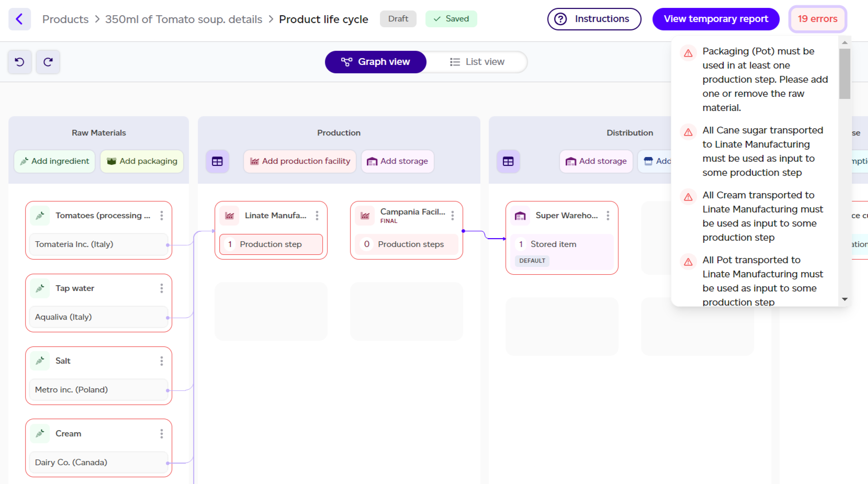The image size is (868, 484).
Task: Go to Products breadcrumb
Action: (x=65, y=19)
